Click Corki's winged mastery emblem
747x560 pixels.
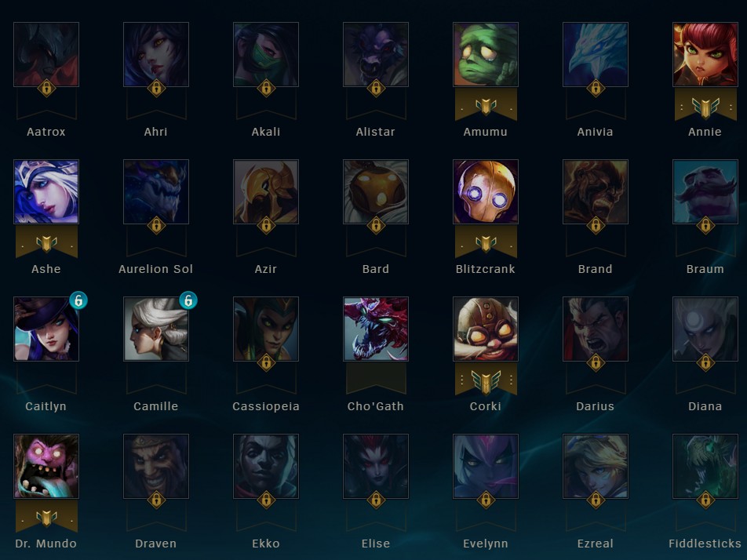click(486, 381)
